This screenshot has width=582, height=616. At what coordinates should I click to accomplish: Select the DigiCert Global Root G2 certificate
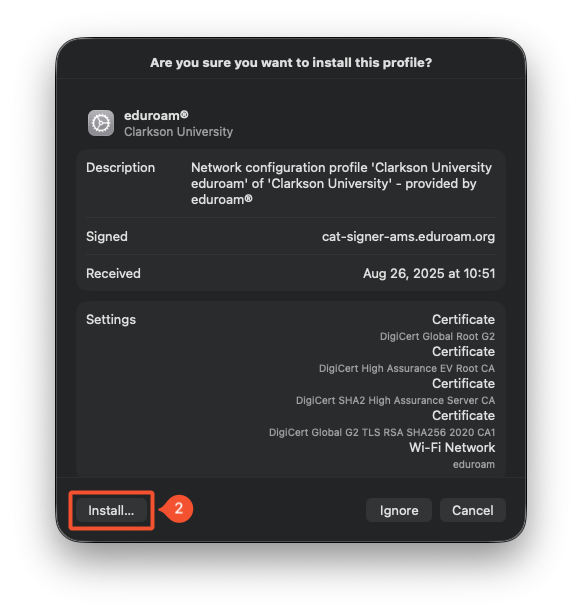click(x=437, y=336)
